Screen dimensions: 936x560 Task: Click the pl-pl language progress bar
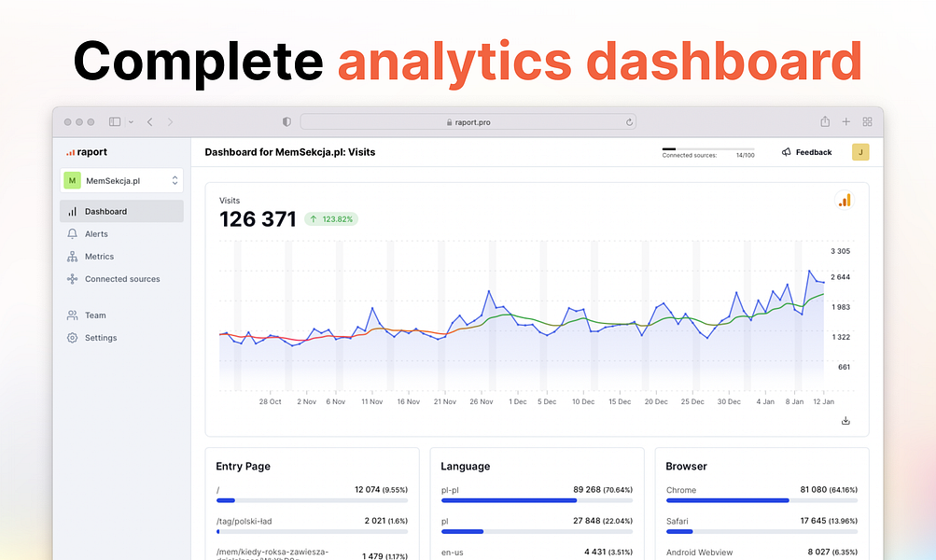[538, 500]
